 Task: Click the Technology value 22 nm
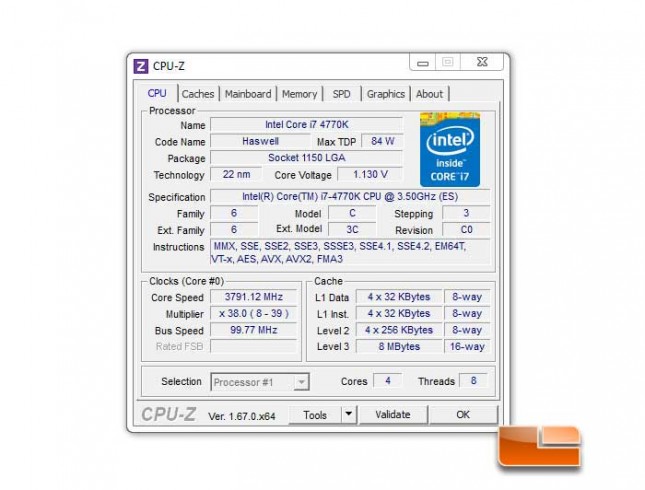point(236,174)
